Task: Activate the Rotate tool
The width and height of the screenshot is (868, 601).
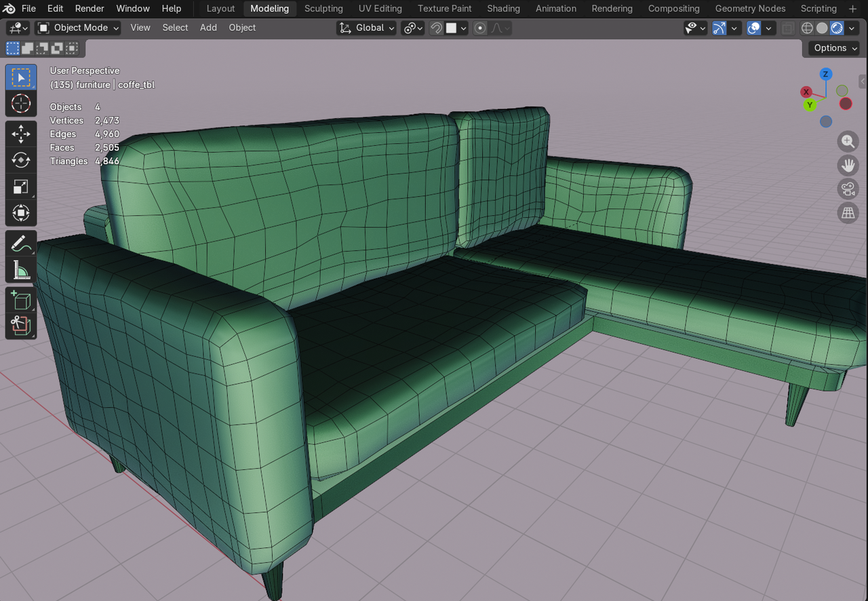Action: (21, 160)
